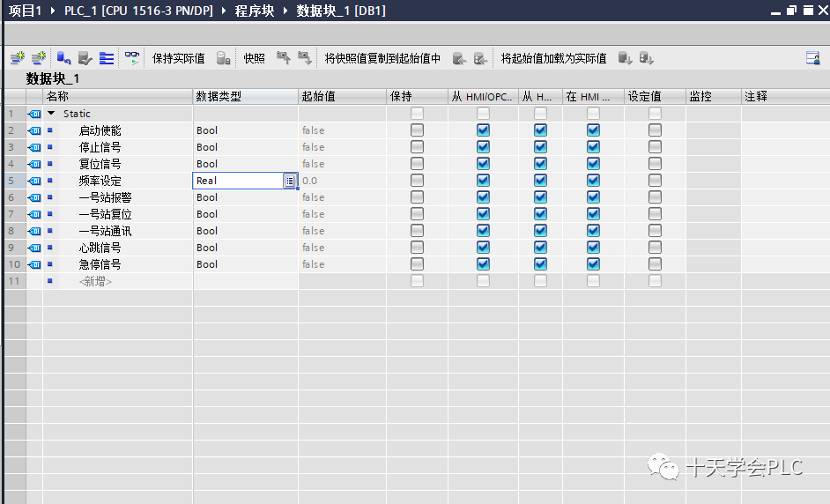Click the tag icon of the 一号站通讯 row

click(34, 231)
